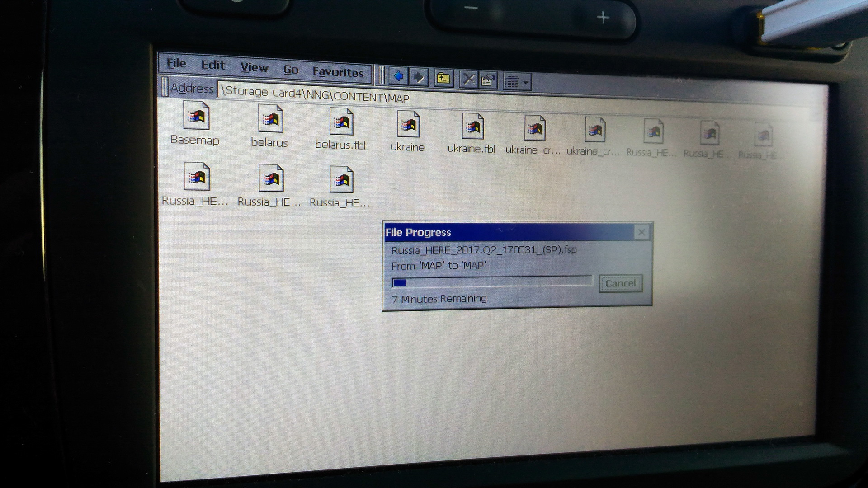Select the belarus.fbl file icon

pos(341,122)
